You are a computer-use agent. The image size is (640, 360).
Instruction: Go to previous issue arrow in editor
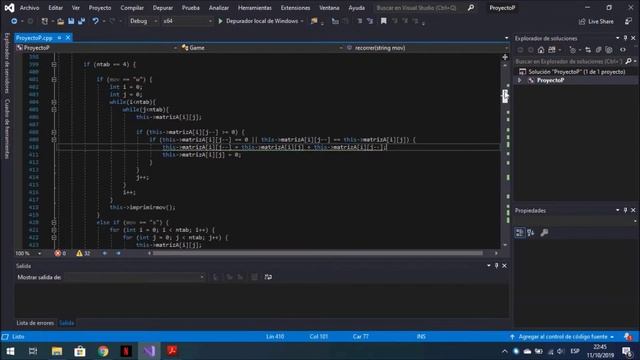click(x=104, y=253)
